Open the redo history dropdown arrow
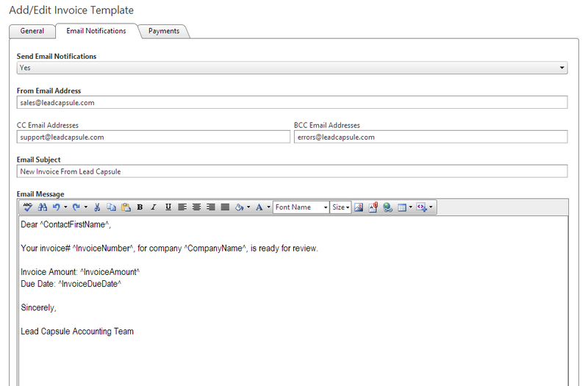 (x=86, y=207)
